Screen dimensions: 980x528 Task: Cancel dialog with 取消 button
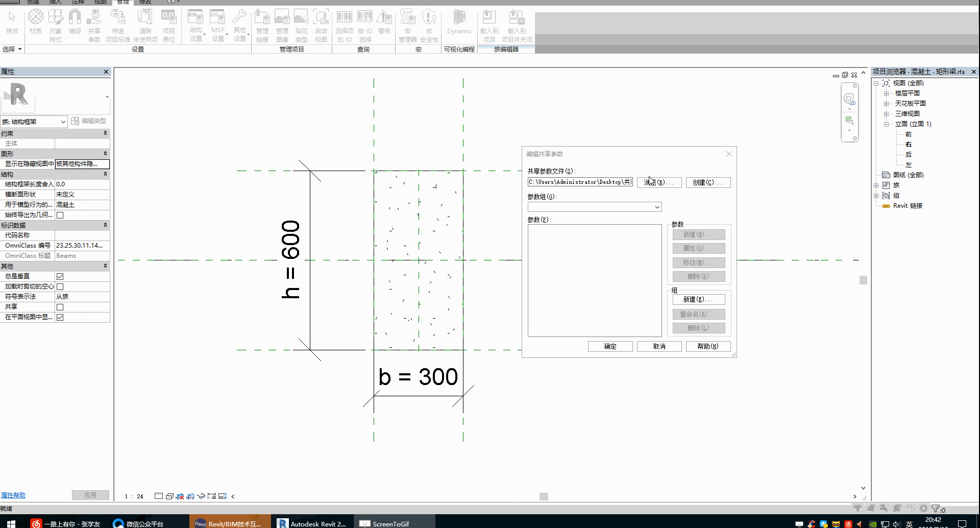[659, 346]
